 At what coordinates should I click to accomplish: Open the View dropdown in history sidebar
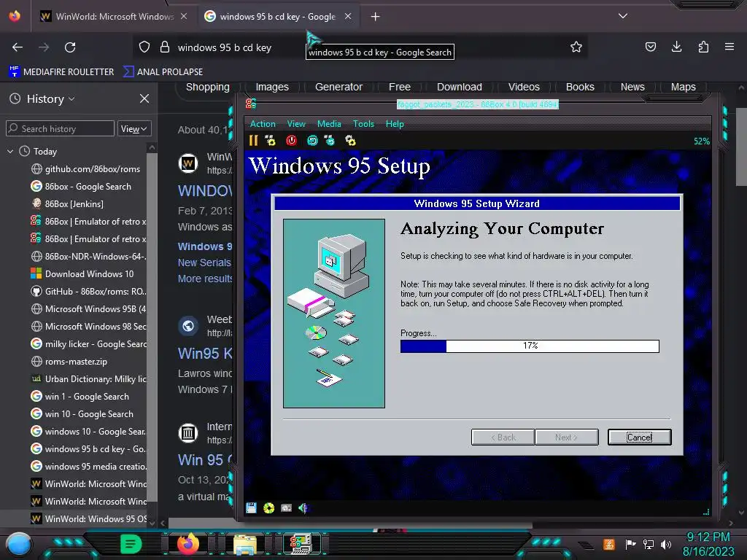coord(134,128)
